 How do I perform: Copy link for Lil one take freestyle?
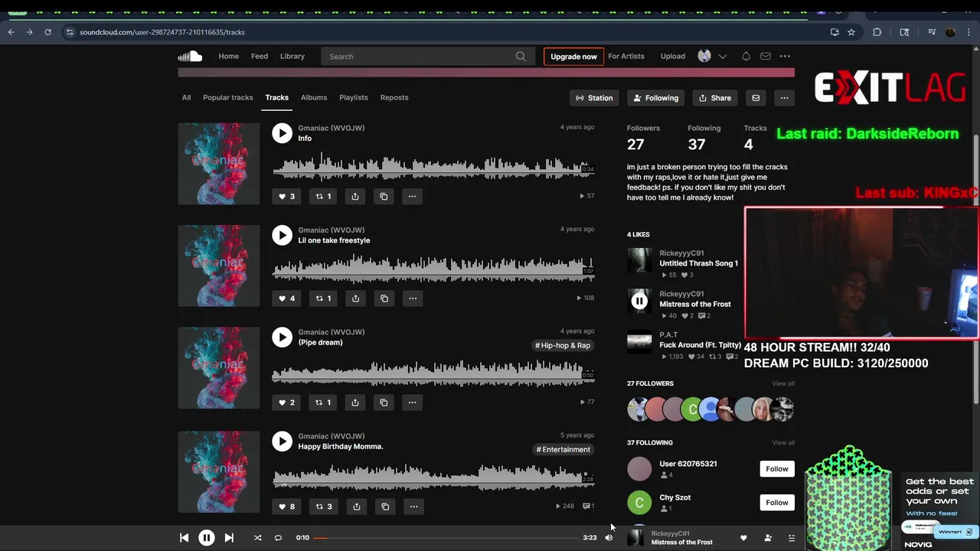pos(384,298)
